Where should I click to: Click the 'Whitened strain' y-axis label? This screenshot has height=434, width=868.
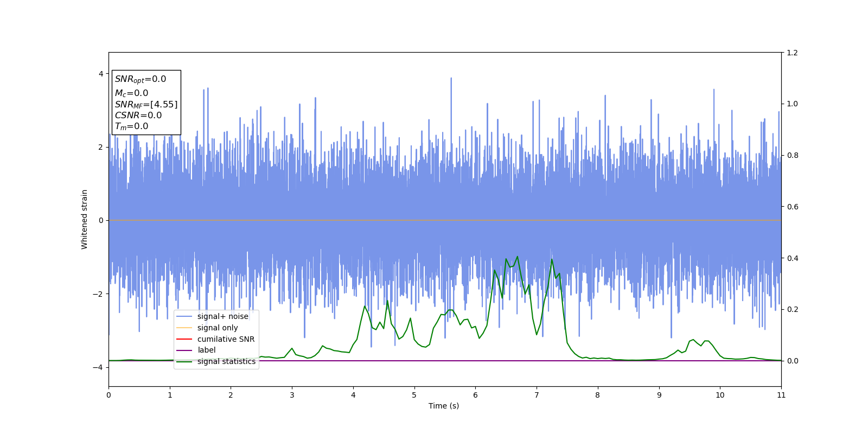(x=85, y=219)
